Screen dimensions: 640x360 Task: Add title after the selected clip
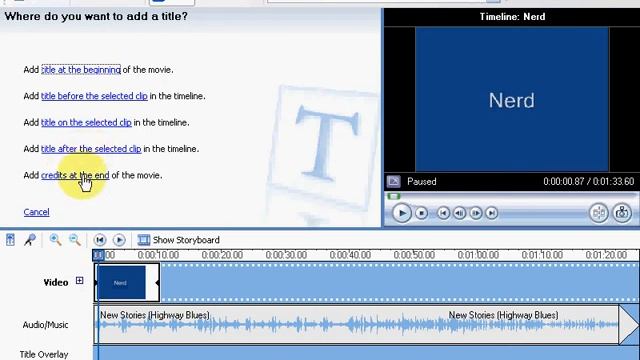[91, 149]
